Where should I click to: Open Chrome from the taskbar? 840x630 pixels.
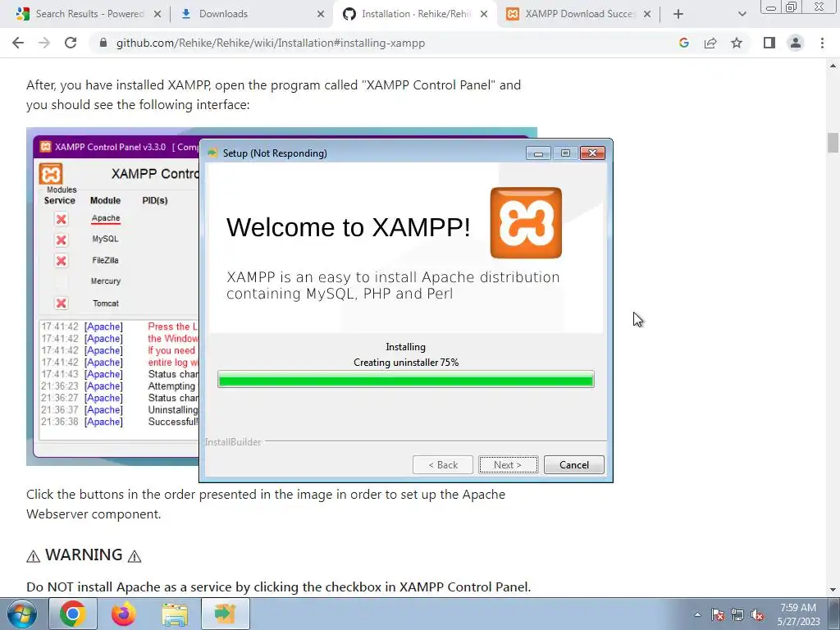click(x=73, y=614)
